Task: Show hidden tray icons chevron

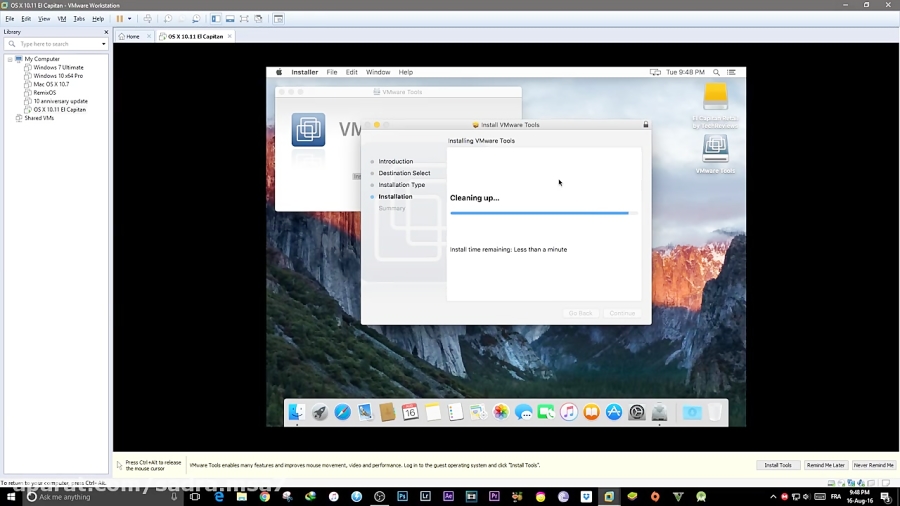Action: [x=773, y=497]
